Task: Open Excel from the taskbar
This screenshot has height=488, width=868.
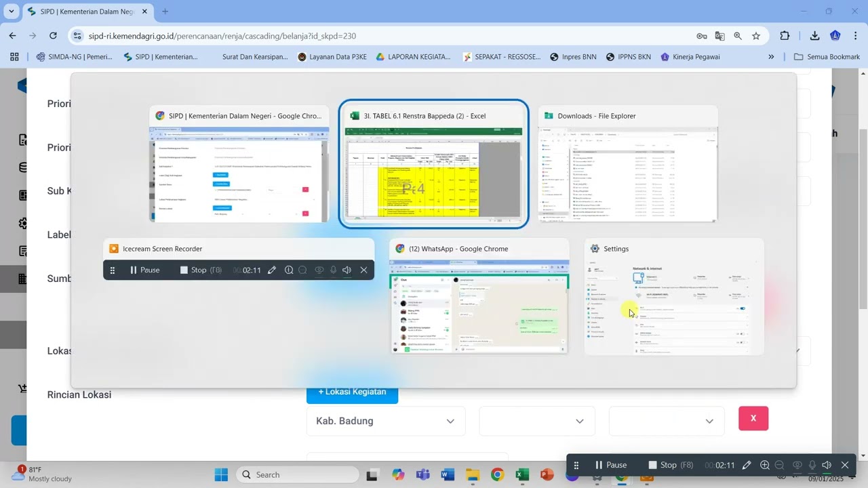Action: 522,474
